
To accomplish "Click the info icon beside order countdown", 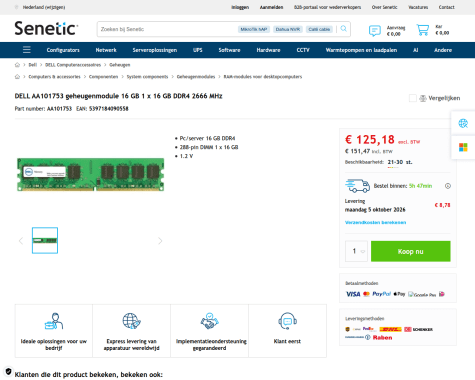I will [448, 186].
